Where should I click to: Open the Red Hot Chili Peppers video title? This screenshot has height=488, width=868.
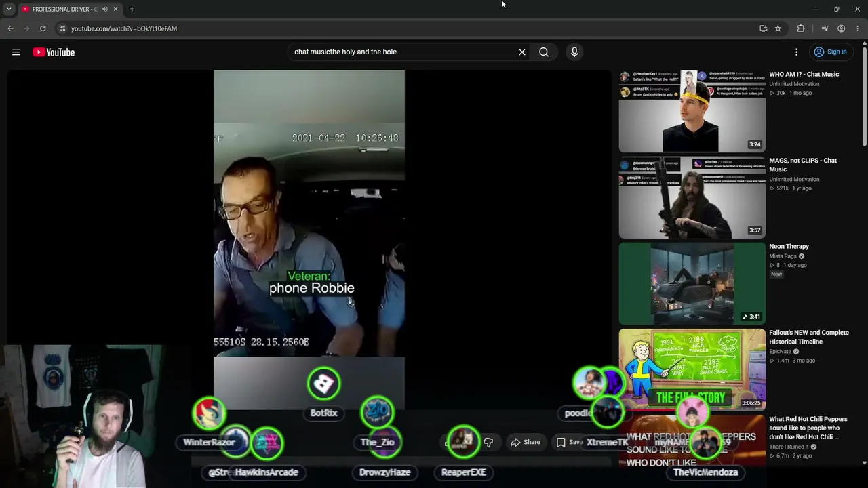pos(808,428)
